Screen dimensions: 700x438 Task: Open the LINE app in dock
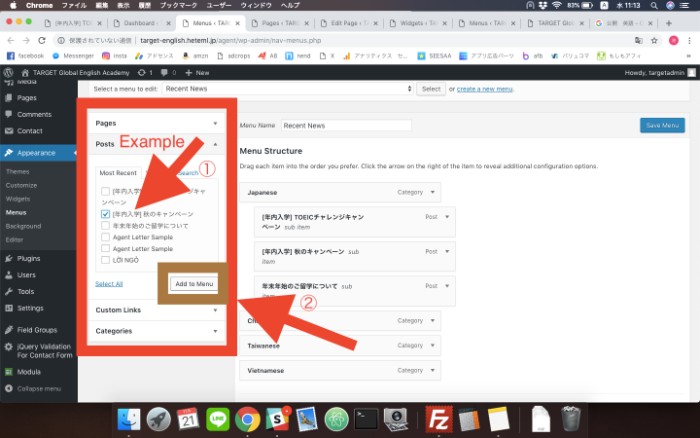pyautogui.click(x=218, y=418)
